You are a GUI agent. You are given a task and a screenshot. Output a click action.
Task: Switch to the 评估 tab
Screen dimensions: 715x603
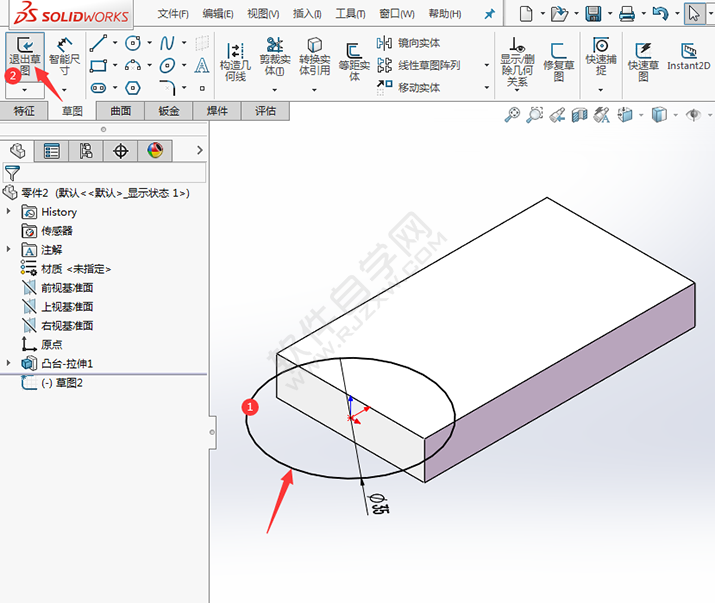click(265, 111)
